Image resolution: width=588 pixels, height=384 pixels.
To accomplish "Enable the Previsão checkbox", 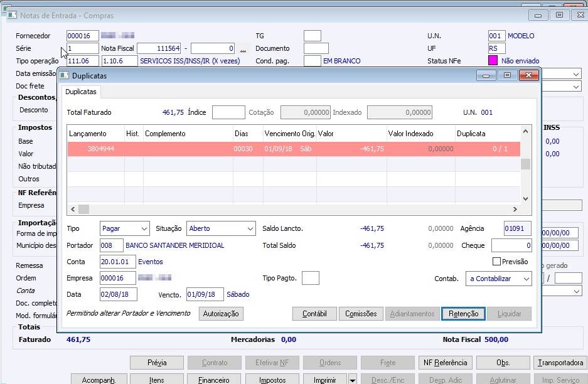I will tap(497, 262).
